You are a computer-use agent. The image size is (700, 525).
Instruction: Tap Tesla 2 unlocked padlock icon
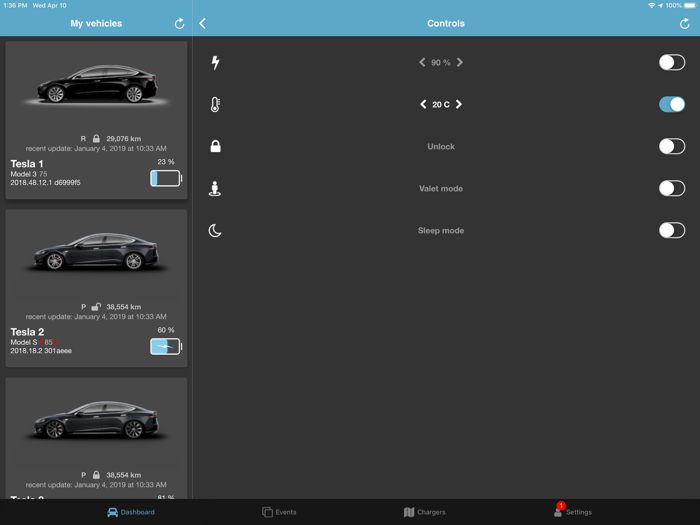click(x=96, y=307)
